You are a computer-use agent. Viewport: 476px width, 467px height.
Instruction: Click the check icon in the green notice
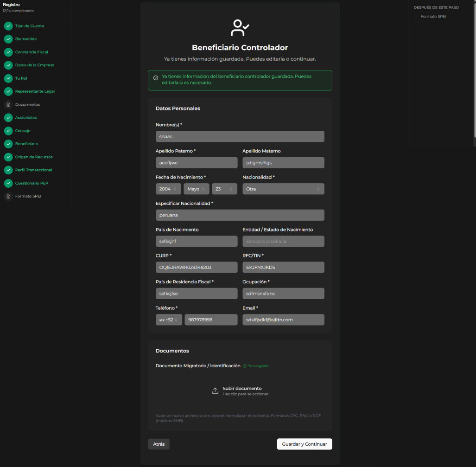click(x=156, y=78)
